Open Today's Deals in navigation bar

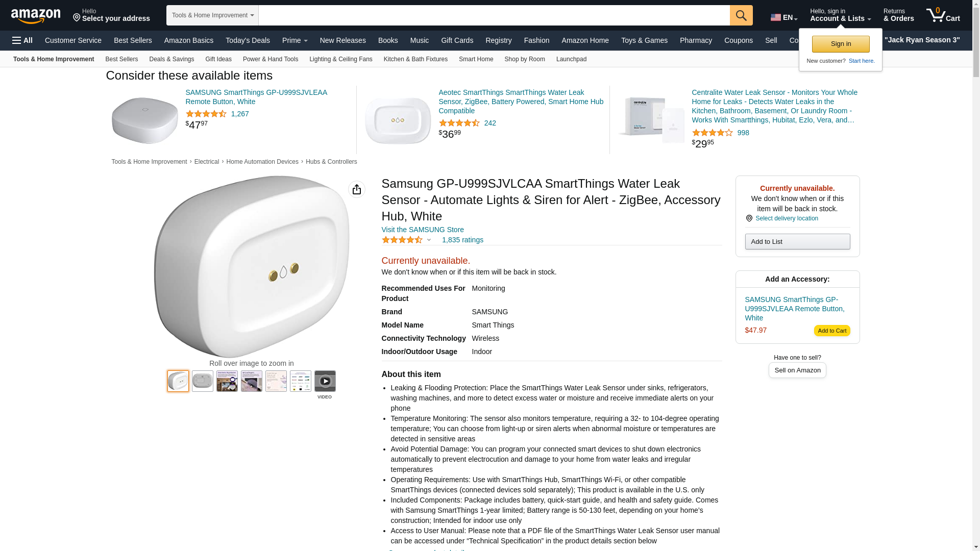point(248,40)
